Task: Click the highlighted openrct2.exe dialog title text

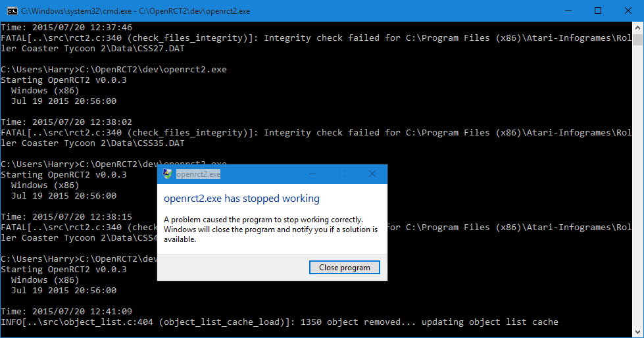Action: point(198,174)
